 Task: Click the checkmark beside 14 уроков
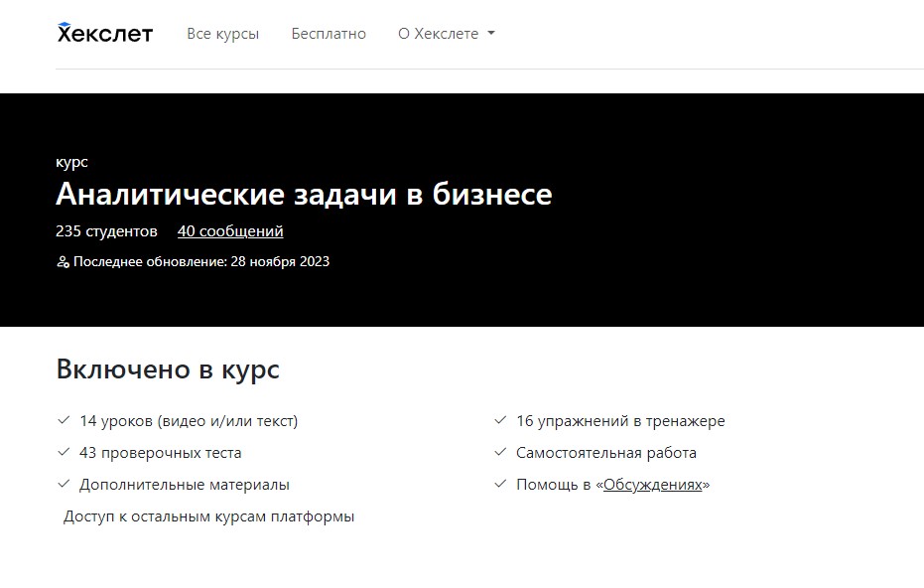pos(64,420)
